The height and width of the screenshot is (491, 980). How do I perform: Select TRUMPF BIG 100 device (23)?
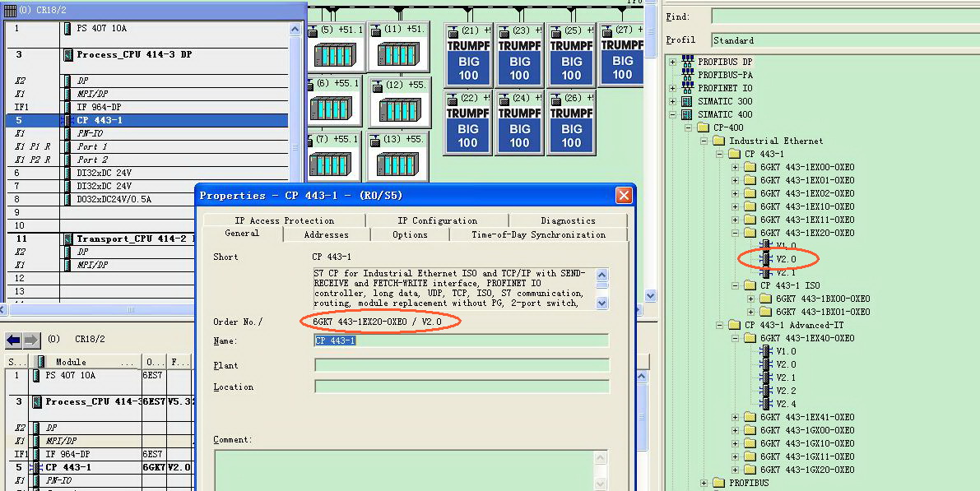click(x=519, y=55)
